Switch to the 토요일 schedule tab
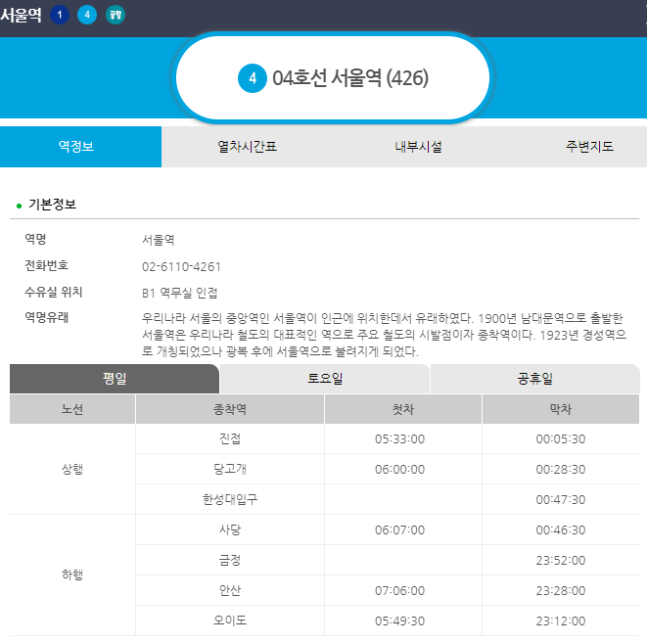 (325, 379)
